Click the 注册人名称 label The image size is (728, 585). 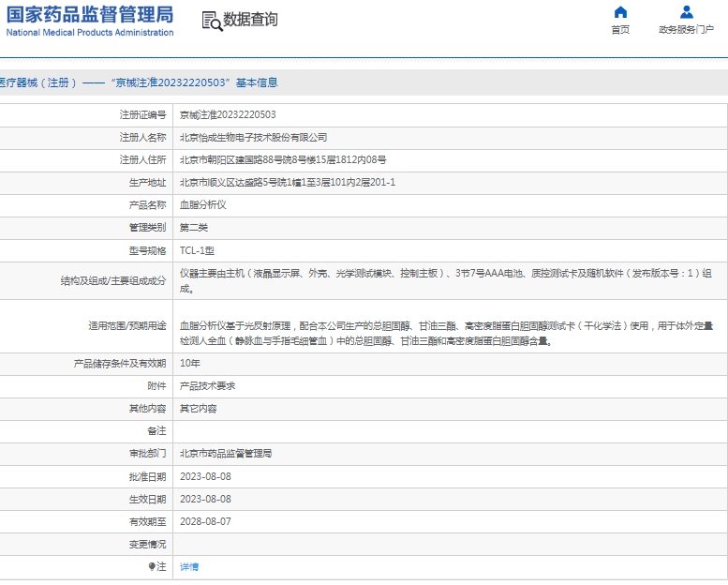142,138
